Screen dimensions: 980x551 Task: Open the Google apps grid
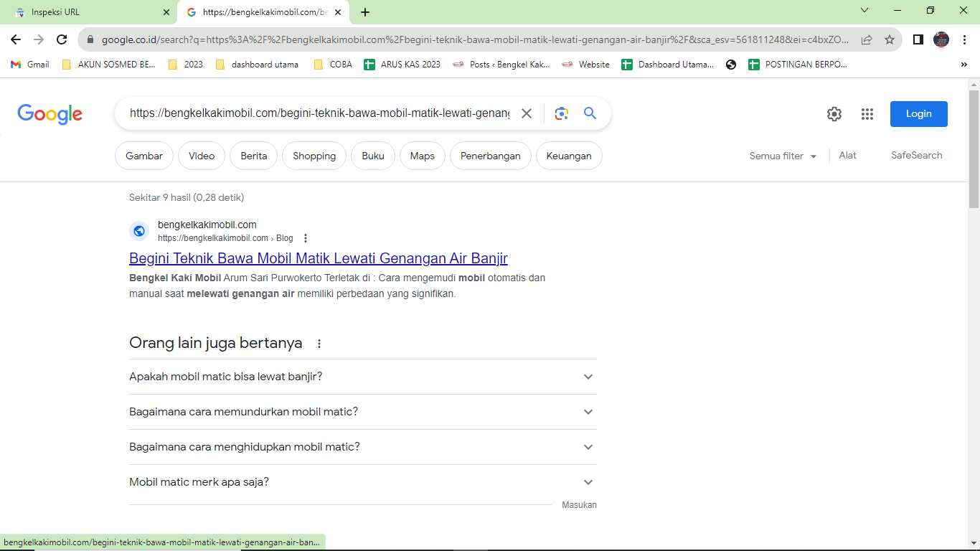coord(867,114)
